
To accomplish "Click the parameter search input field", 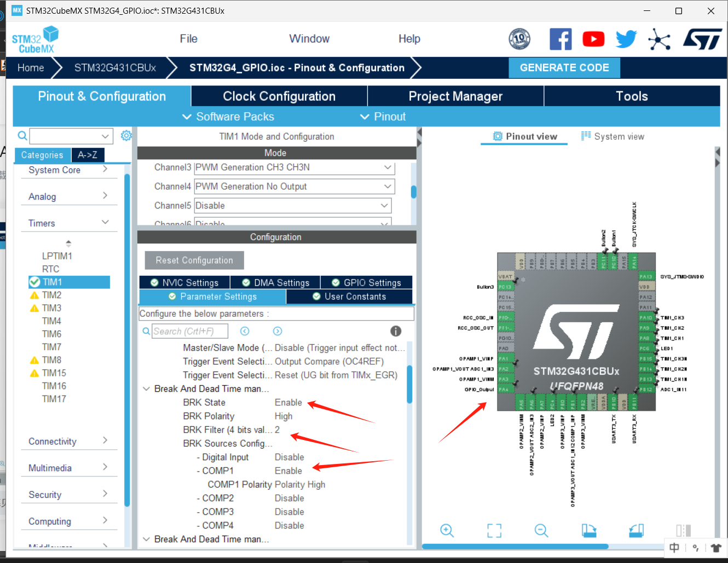I will tap(190, 331).
